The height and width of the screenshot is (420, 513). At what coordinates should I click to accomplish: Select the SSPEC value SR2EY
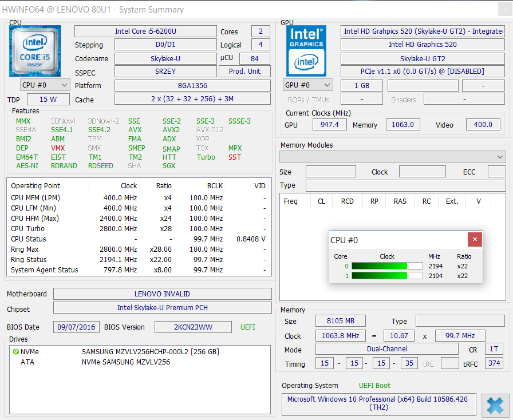(x=165, y=72)
